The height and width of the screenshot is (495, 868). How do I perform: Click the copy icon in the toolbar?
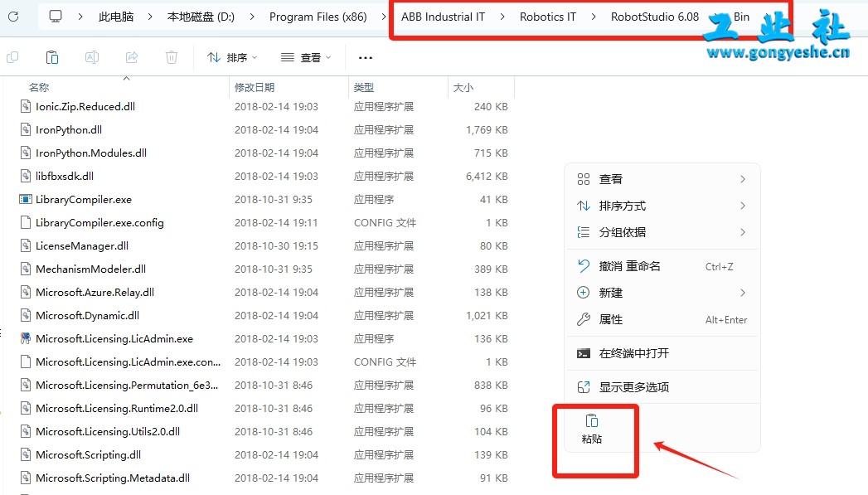12,57
